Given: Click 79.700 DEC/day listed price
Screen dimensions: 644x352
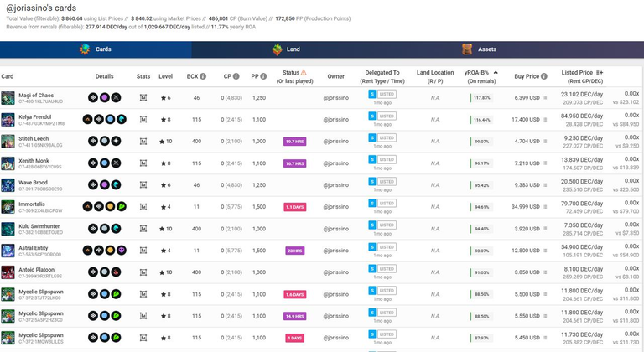Looking at the screenshot, I should point(582,204).
